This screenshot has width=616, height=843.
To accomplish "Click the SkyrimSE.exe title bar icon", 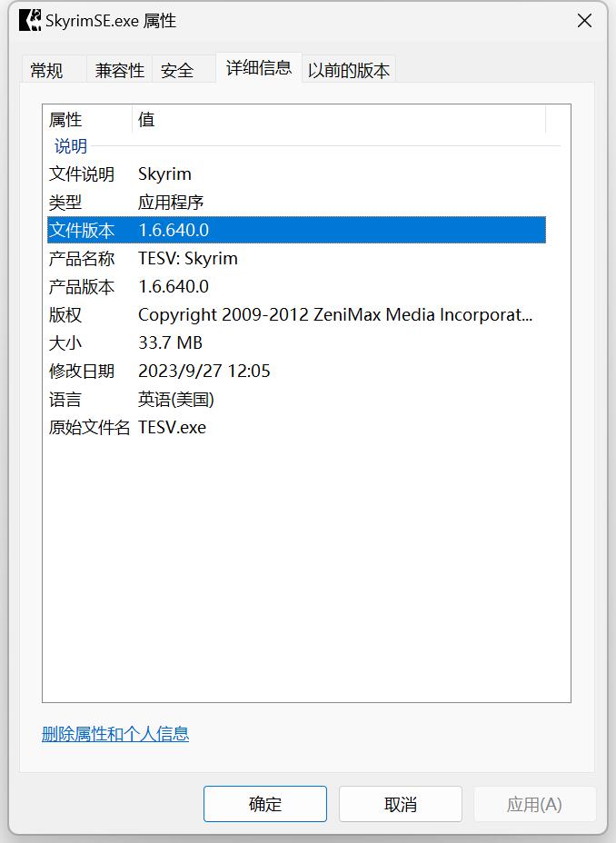I will (30, 20).
